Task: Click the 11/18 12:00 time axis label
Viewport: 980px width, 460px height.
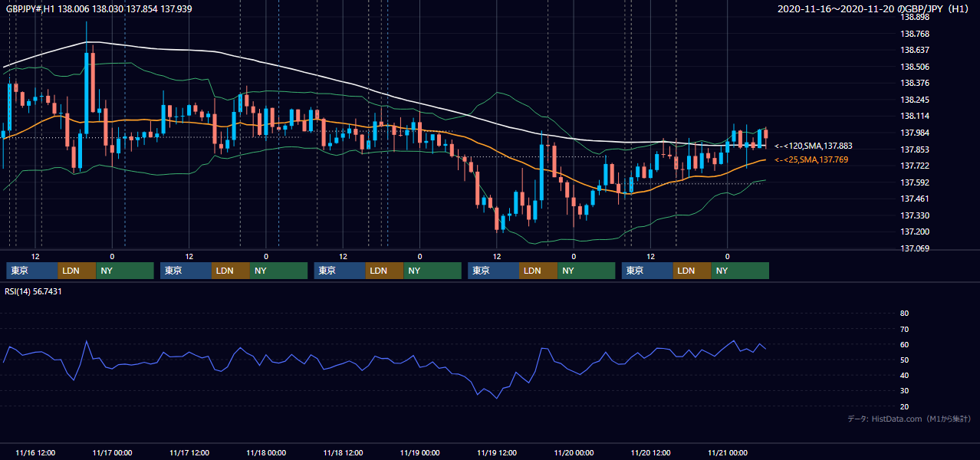Action: (343, 452)
